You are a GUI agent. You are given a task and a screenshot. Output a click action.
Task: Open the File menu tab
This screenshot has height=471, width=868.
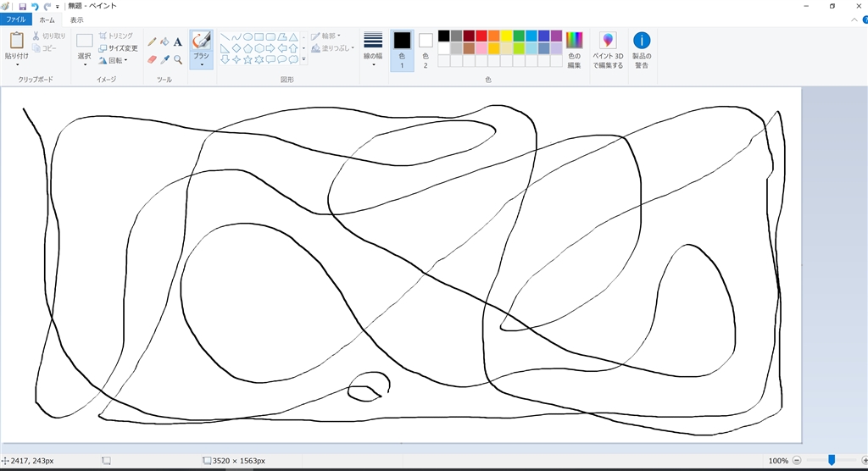coord(17,19)
